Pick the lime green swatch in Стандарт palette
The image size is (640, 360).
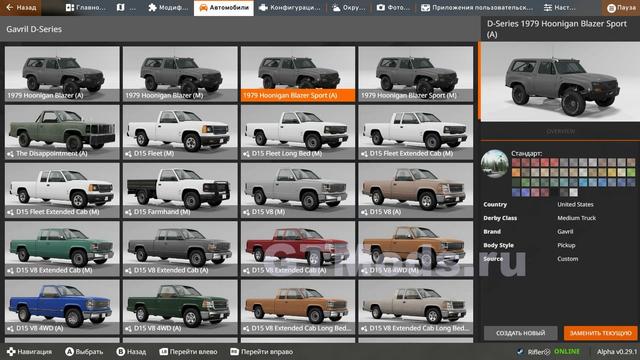pos(631,172)
